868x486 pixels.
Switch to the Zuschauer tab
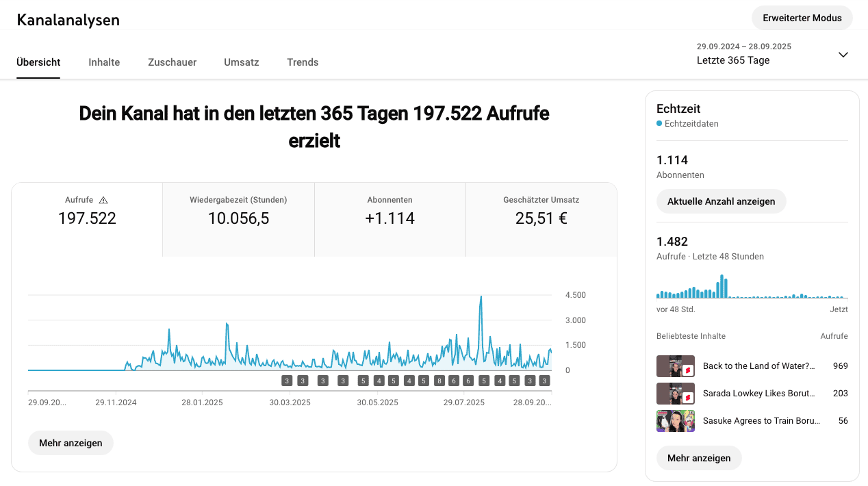[173, 62]
